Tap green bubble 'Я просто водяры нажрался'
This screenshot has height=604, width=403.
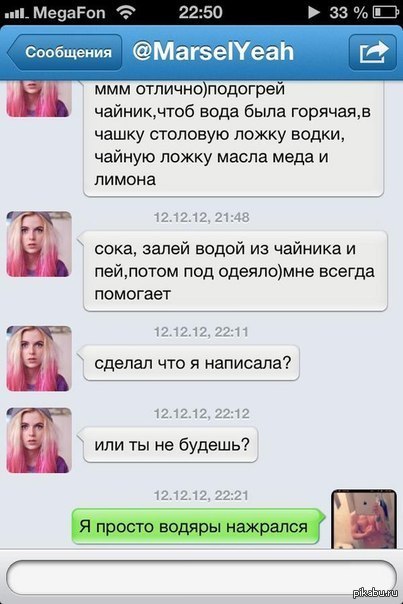click(198, 527)
